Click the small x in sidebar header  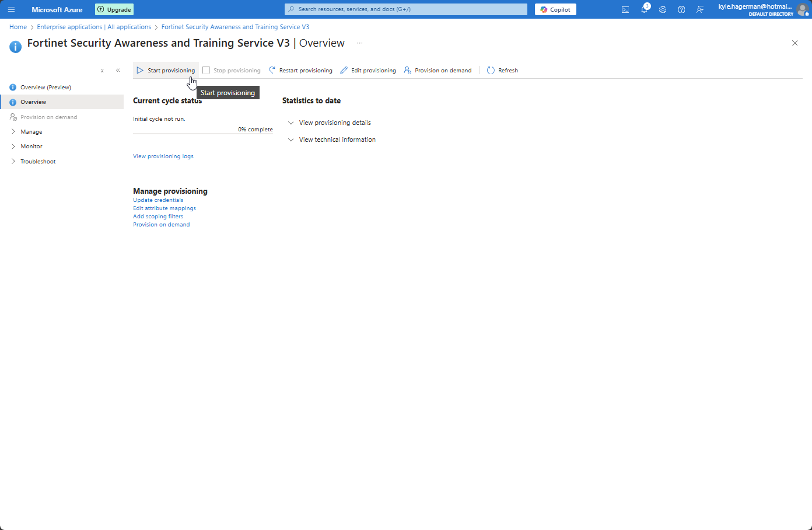[x=102, y=70]
